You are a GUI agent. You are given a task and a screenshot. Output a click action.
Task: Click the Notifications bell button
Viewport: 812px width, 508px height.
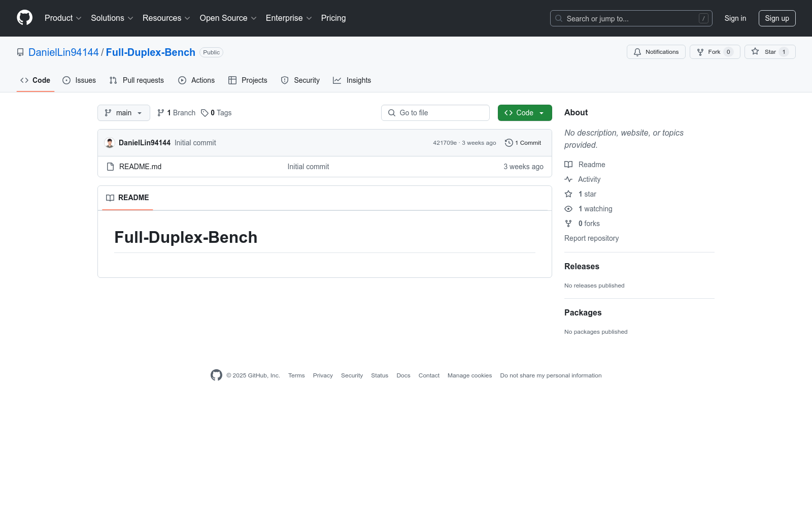pos(656,52)
